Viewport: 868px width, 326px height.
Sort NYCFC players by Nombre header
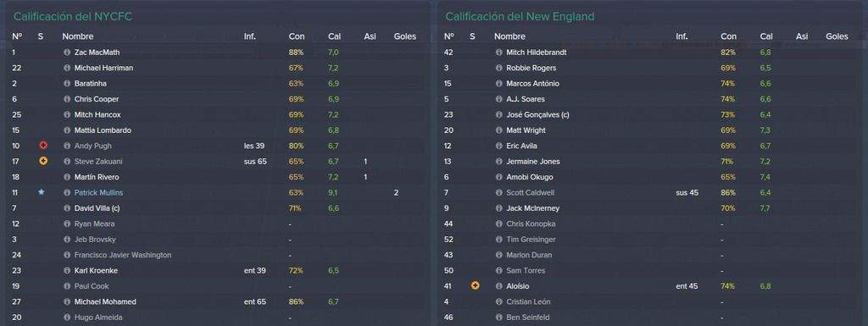pyautogui.click(x=77, y=36)
